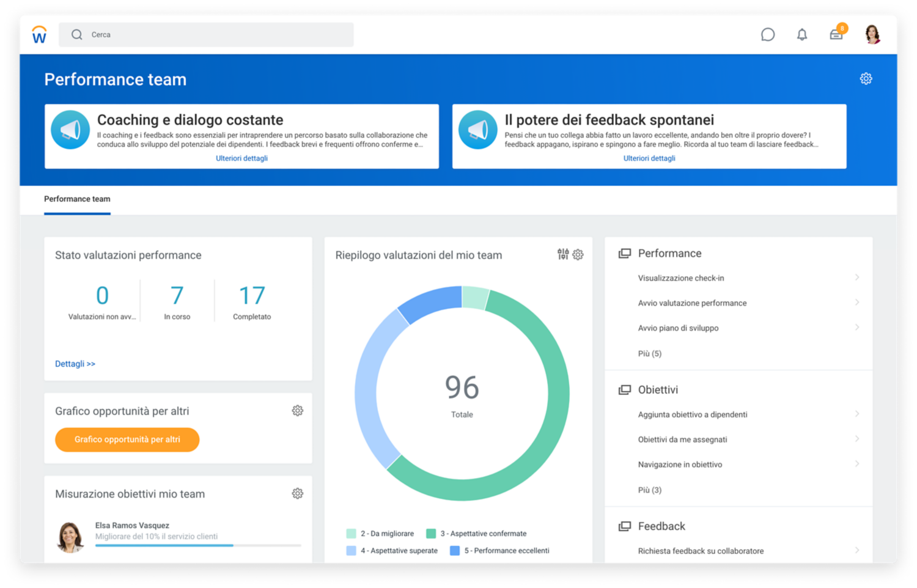Click orange Grafico opportunità per altri button

[x=127, y=439]
